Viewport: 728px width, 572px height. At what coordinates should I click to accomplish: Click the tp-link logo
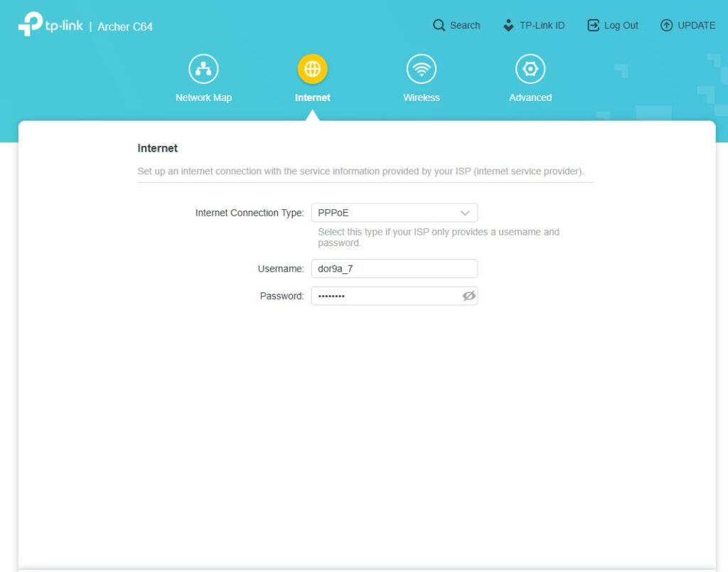(50, 25)
